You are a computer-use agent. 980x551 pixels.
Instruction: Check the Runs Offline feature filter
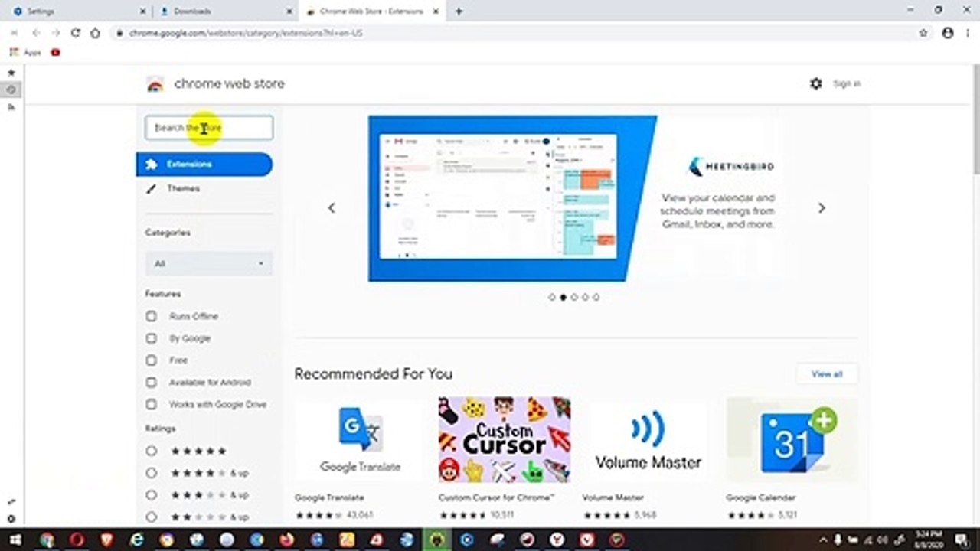click(x=152, y=316)
